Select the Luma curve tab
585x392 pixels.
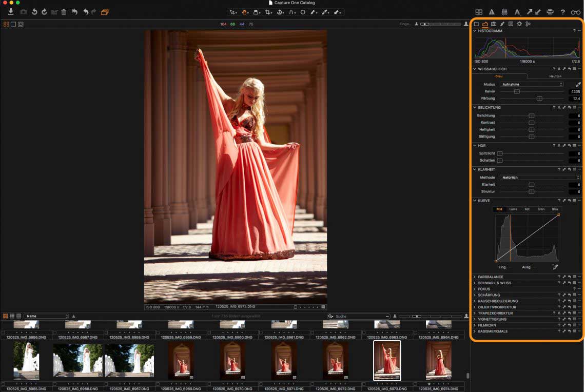(x=513, y=209)
